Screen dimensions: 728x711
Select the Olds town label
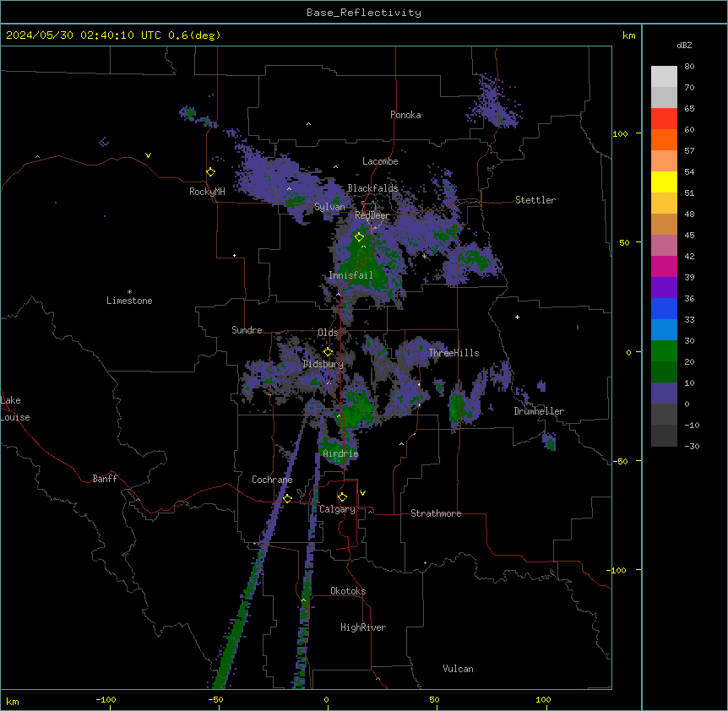point(328,333)
